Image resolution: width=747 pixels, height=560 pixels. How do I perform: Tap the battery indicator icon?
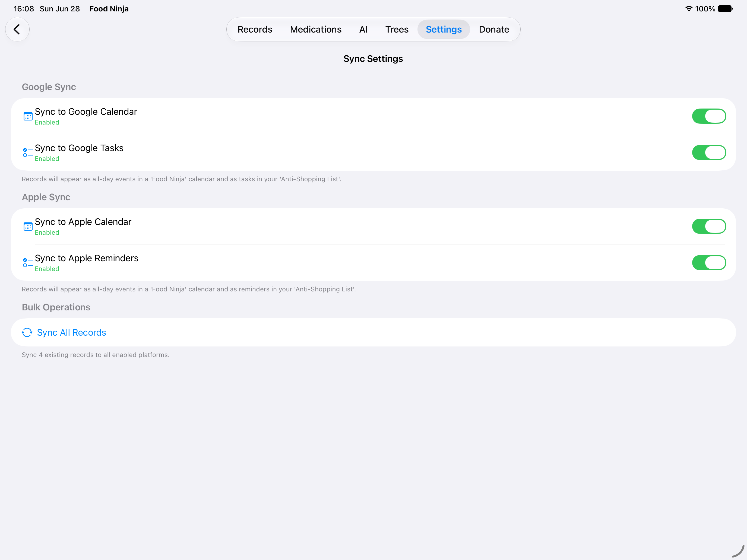coord(725,9)
